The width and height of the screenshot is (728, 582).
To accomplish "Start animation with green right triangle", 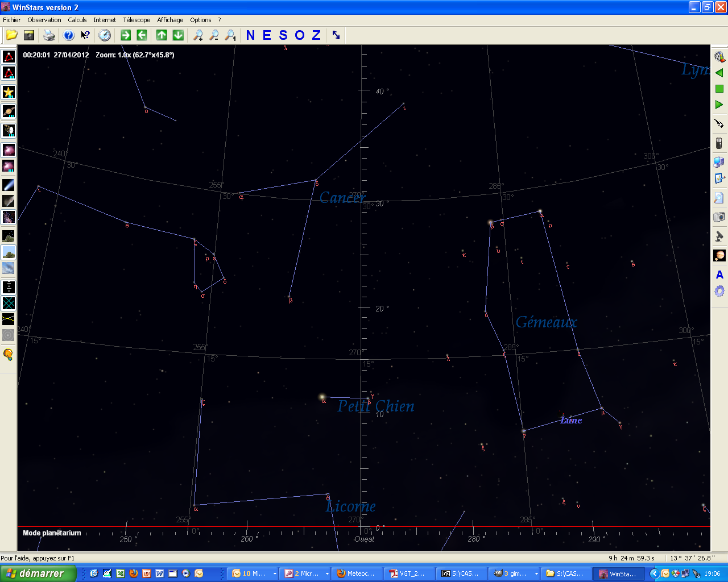I will (x=719, y=105).
